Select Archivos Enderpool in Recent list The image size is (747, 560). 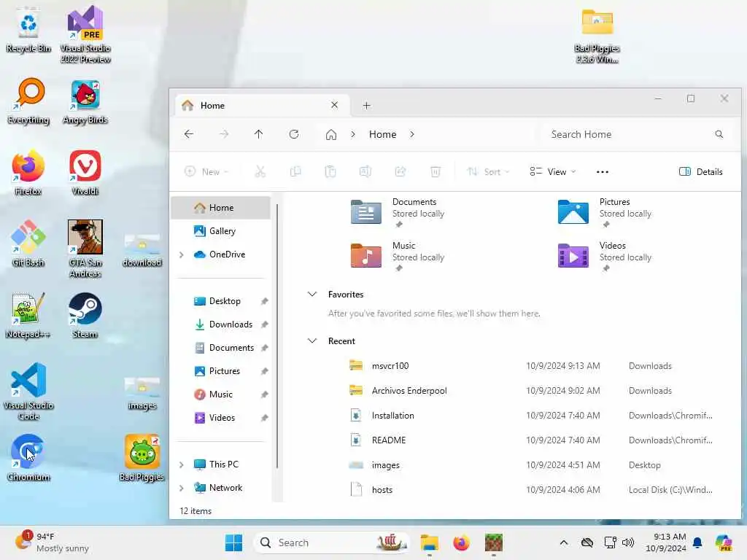(x=531, y=391)
